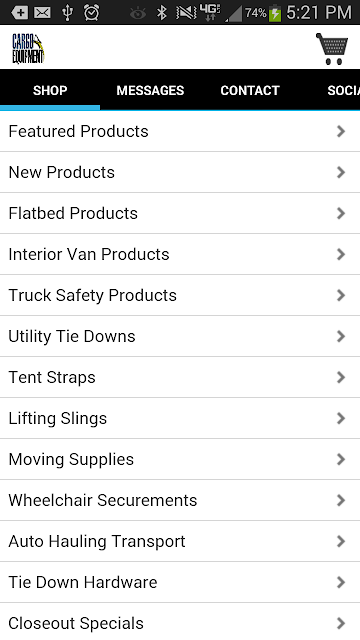
Task: Switch to the Contact tab
Action: point(250,90)
